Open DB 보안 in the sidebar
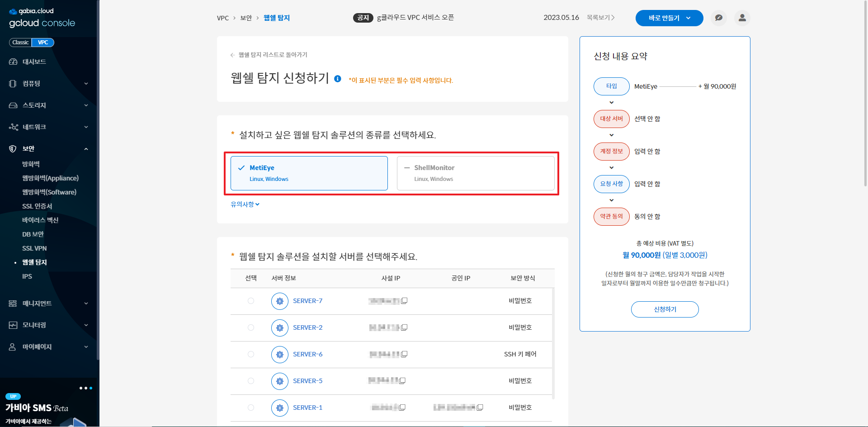This screenshot has width=868, height=427. coord(33,234)
